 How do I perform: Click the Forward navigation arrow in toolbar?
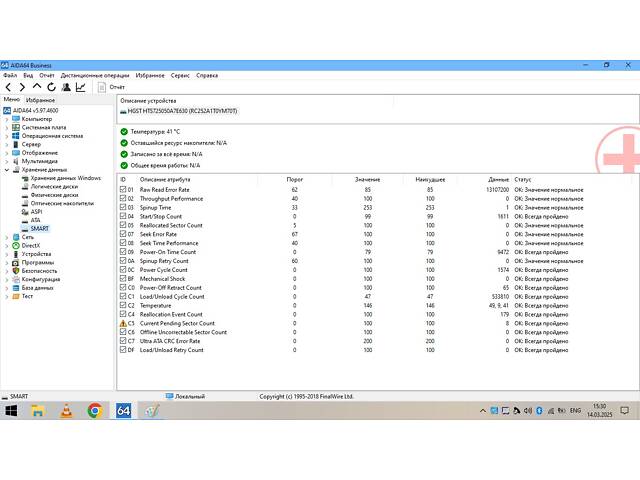pos(22,87)
